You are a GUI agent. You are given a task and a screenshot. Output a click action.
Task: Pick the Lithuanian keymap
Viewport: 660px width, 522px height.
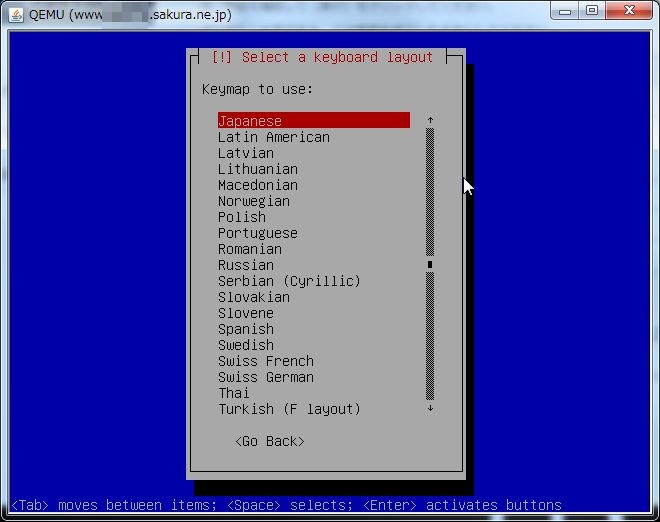(x=258, y=169)
